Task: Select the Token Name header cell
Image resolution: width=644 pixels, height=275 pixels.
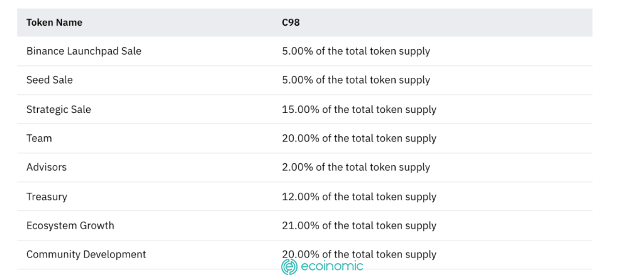Action: coord(54,23)
